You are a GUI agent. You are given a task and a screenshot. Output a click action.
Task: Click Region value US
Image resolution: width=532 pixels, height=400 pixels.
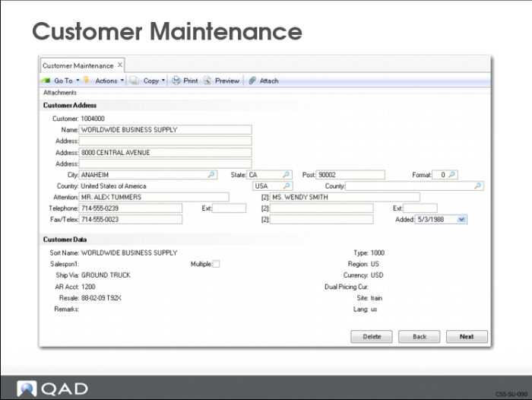click(x=375, y=264)
